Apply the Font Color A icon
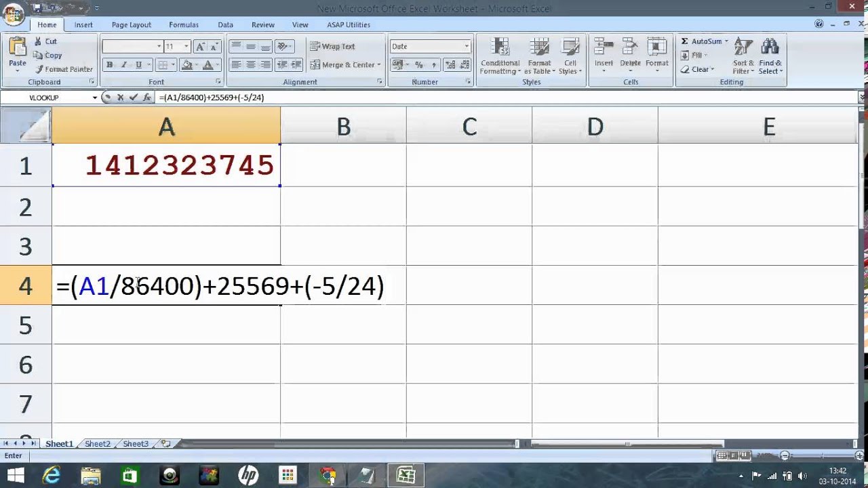The width and height of the screenshot is (868, 488). coord(208,65)
